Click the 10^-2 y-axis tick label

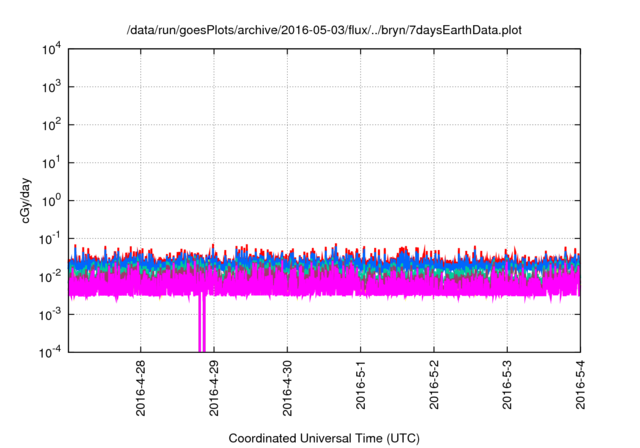pos(50,277)
